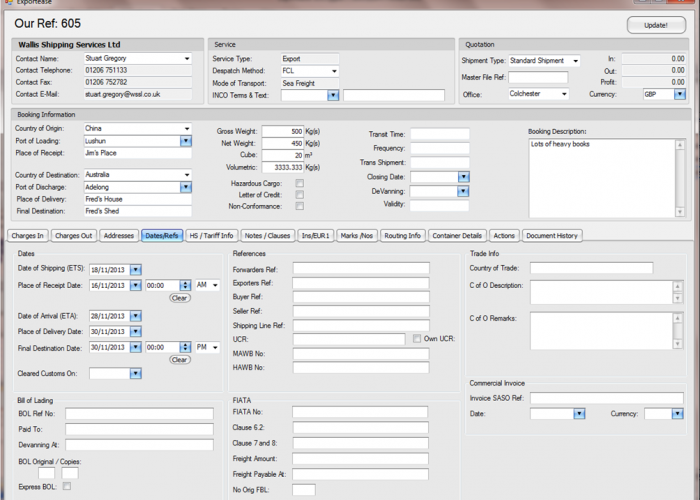Enable the Express BOL checkbox

pos(67,486)
